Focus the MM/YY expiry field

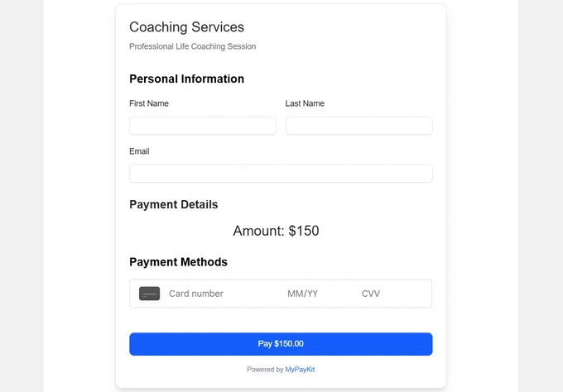pos(303,294)
